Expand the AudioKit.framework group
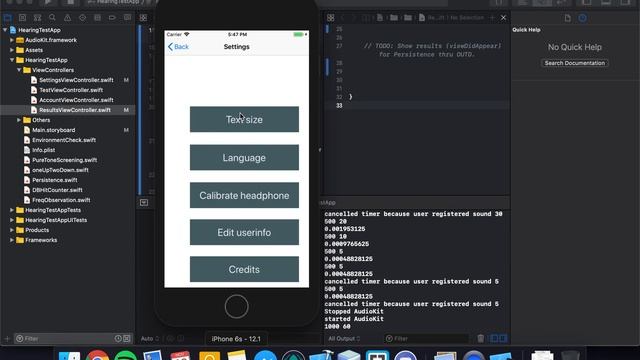 coord(12,40)
